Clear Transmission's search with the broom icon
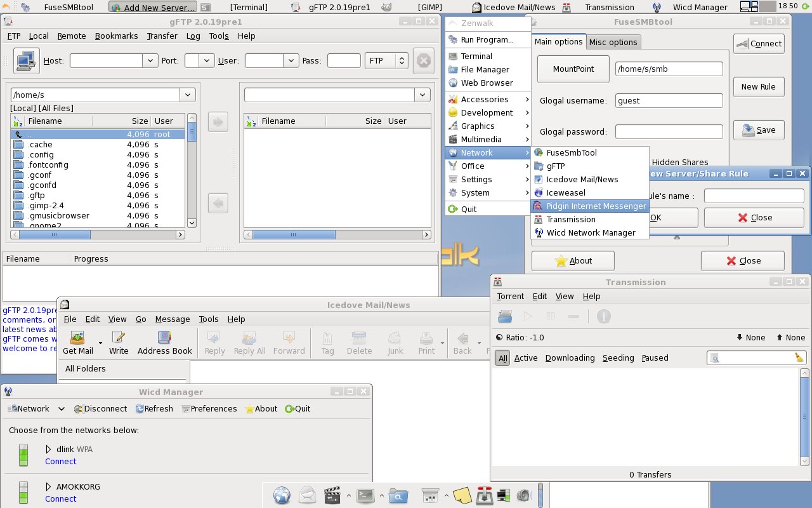The image size is (812, 508). point(799,358)
